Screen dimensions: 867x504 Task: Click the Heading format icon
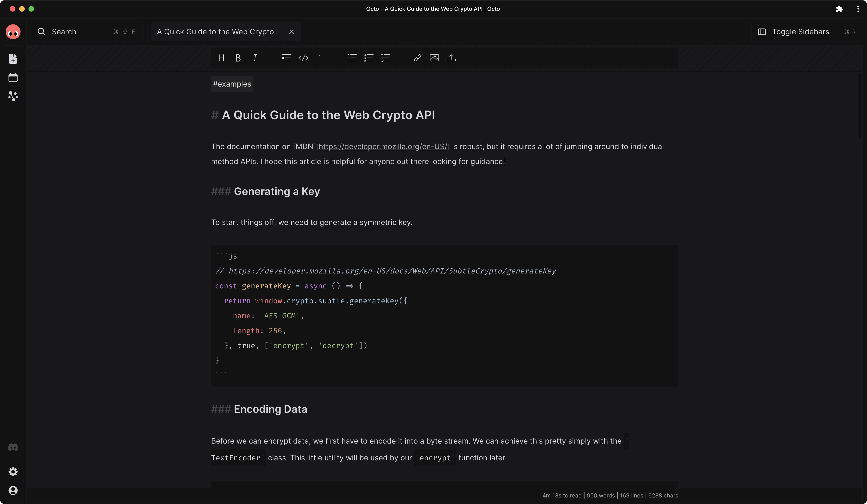[221, 58]
